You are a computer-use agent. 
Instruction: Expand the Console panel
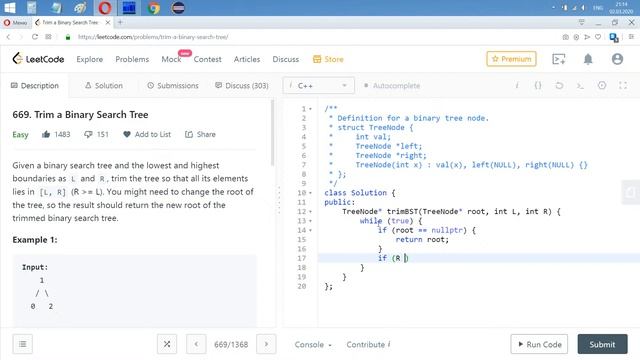(313, 344)
